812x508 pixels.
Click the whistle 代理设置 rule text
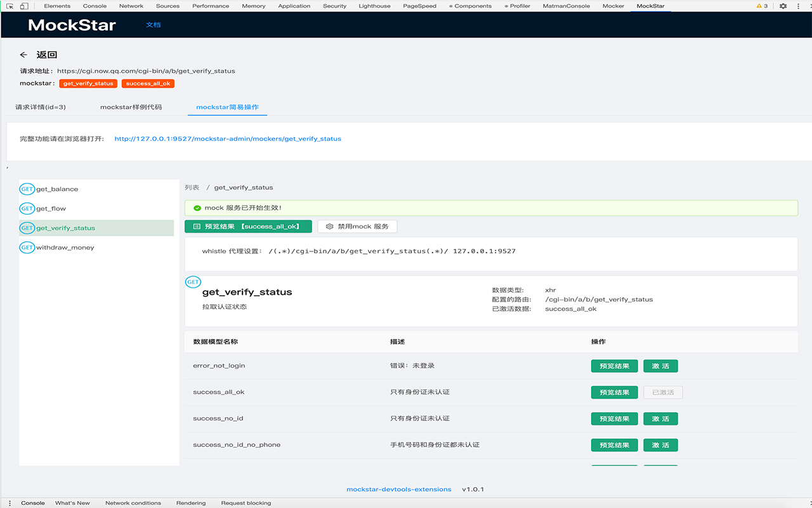[359, 251]
